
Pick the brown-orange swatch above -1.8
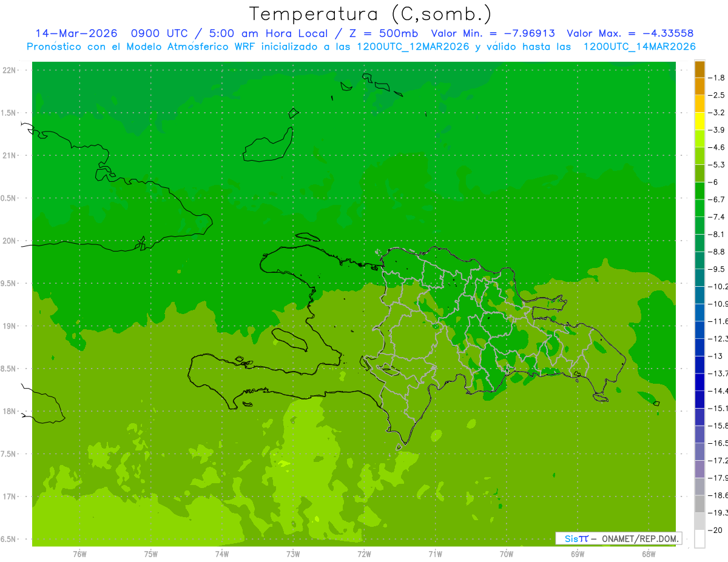[699, 69]
